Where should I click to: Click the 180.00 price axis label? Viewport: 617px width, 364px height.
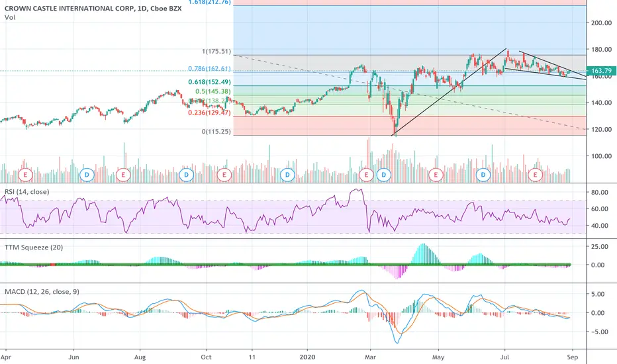pos(601,50)
